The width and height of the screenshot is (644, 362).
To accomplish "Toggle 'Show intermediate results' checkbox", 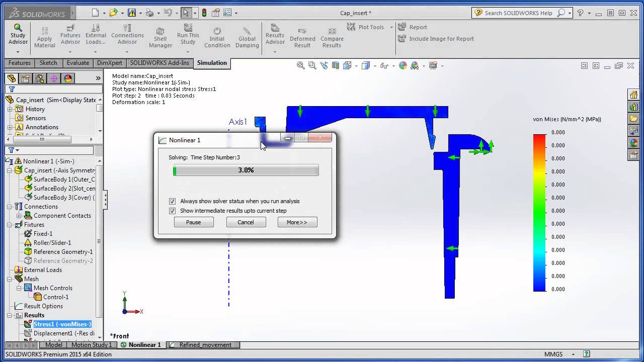I will (172, 211).
